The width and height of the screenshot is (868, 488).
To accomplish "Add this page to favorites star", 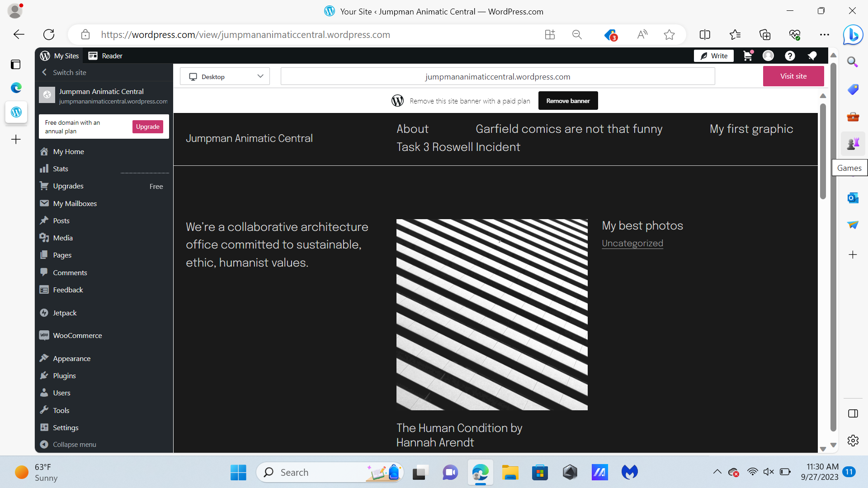I will tap(669, 35).
